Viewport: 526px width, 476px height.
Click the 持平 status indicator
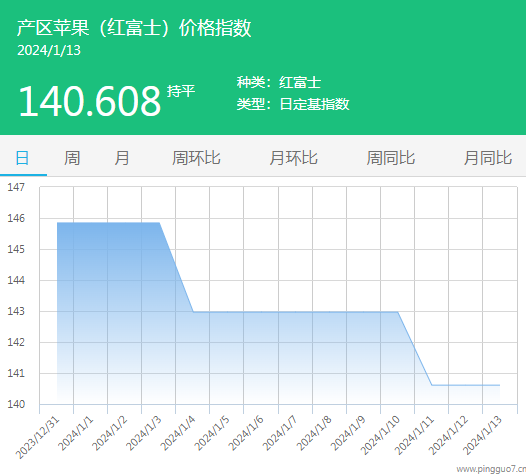181,91
